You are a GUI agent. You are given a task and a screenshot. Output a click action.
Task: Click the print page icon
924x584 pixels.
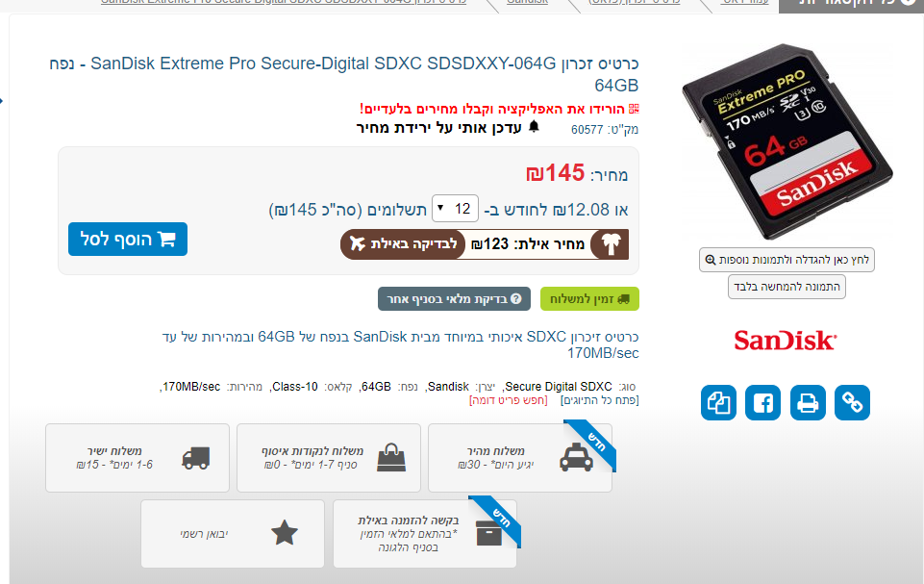coord(808,403)
